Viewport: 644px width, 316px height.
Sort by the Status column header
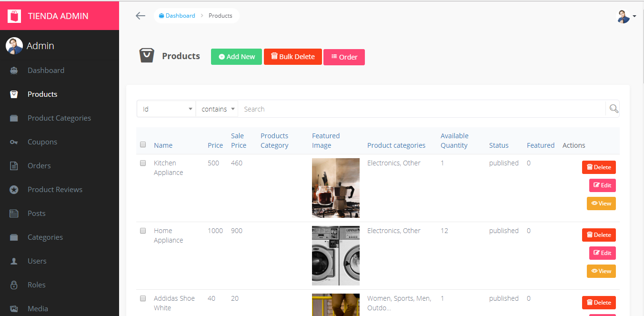499,145
